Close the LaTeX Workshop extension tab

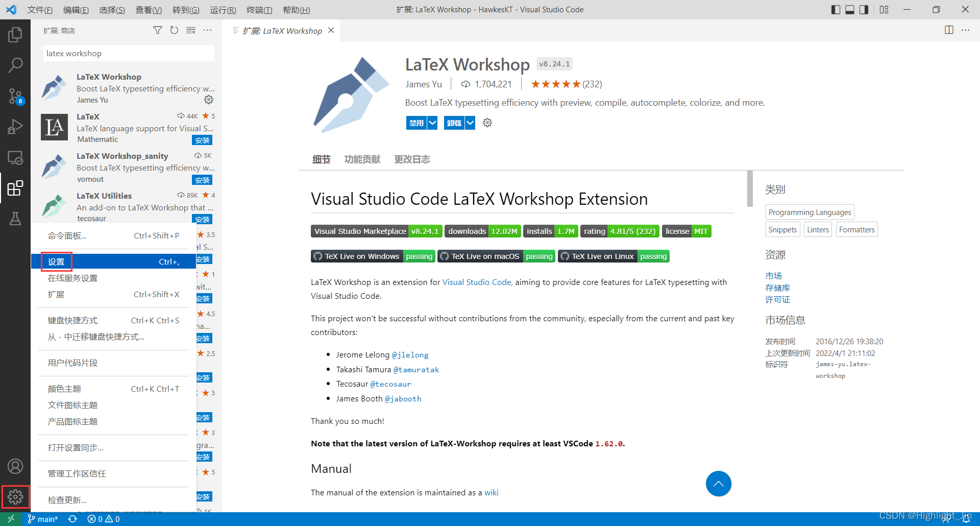pyautogui.click(x=331, y=31)
